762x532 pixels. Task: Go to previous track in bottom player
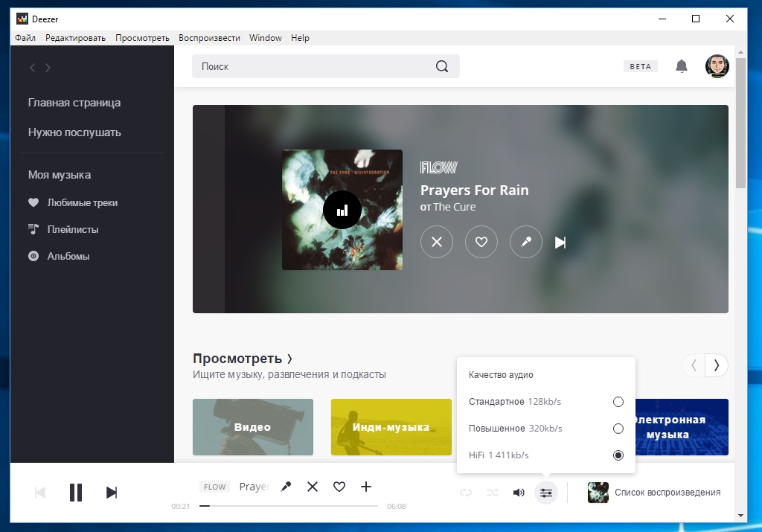click(40, 492)
